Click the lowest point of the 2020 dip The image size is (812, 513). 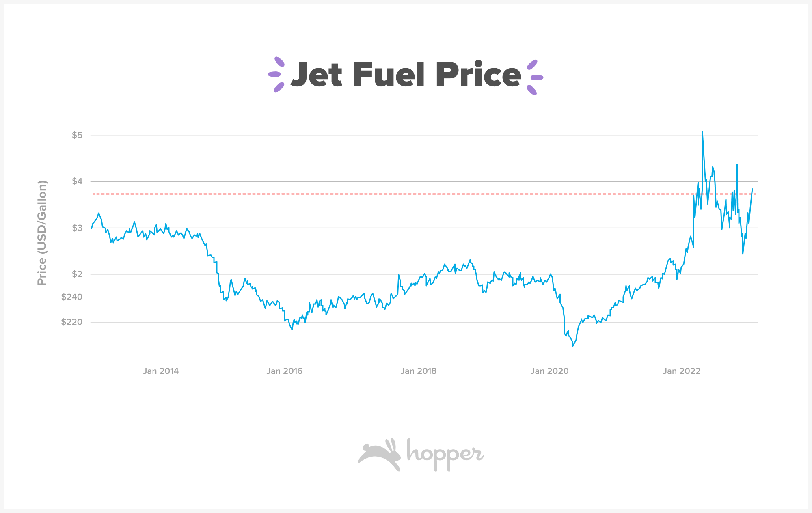pyautogui.click(x=572, y=346)
